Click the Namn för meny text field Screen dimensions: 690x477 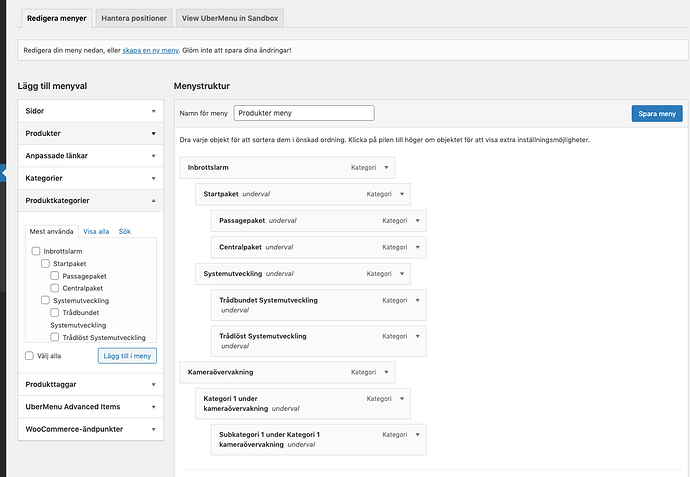(304, 113)
